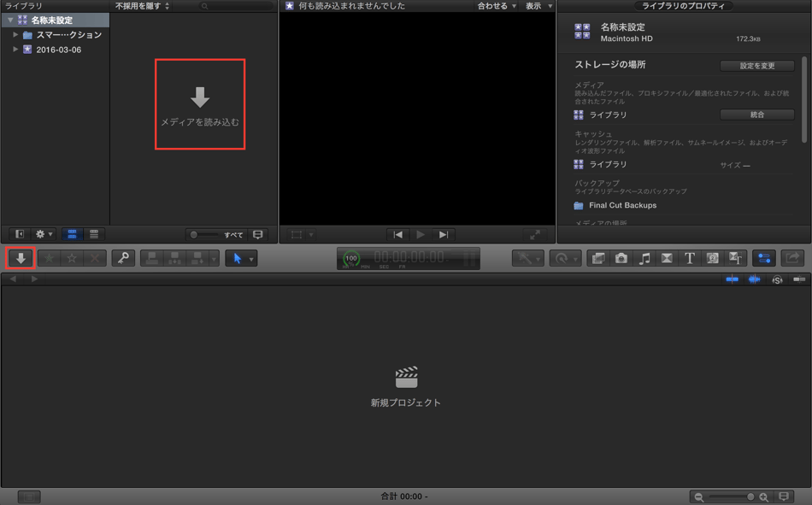
Task: Open the Transitions browser icon
Action: click(667, 258)
